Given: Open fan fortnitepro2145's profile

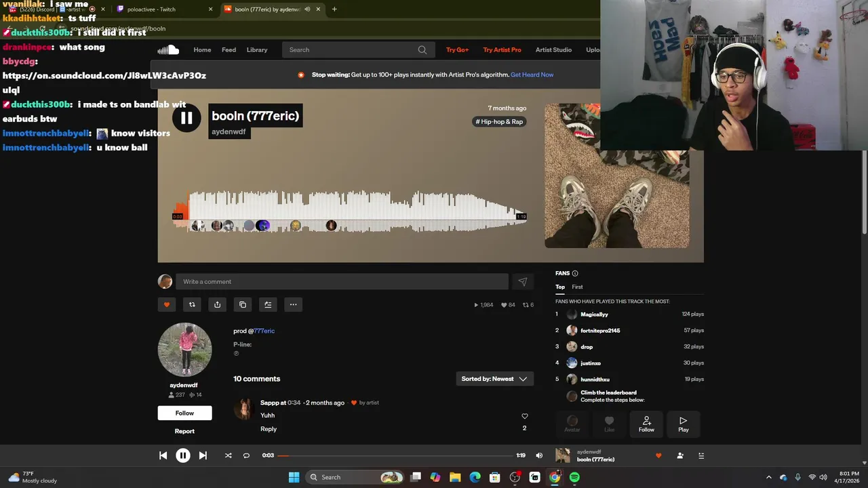Looking at the screenshot, I should point(600,331).
